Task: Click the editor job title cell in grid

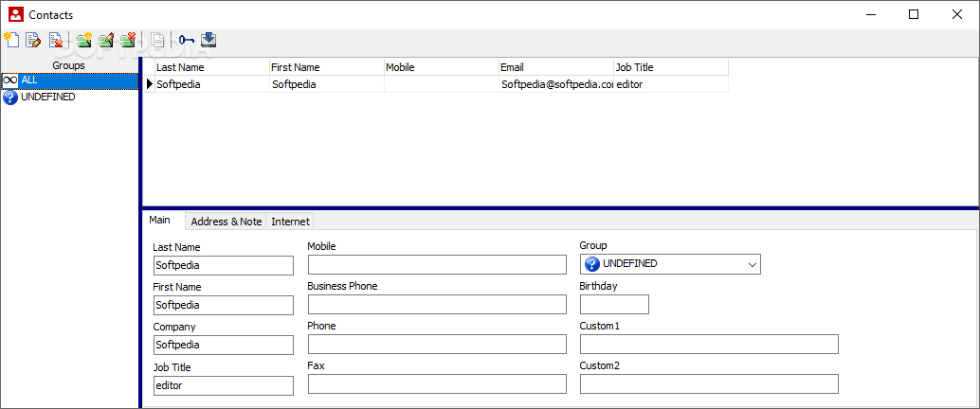Action: pyautogui.click(x=671, y=83)
